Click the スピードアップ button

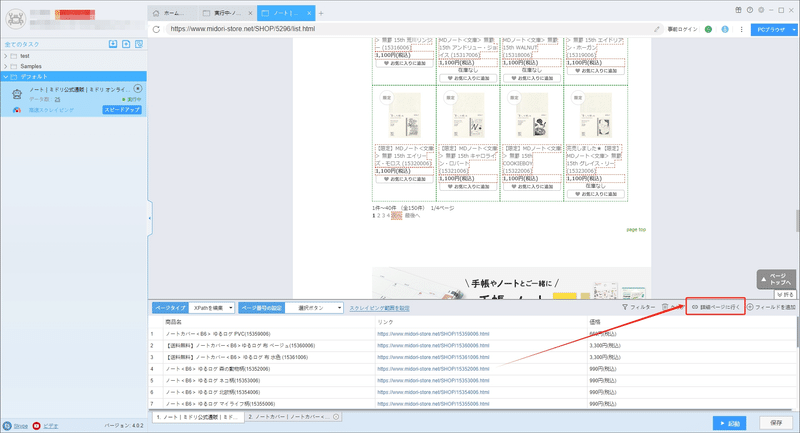pos(122,110)
